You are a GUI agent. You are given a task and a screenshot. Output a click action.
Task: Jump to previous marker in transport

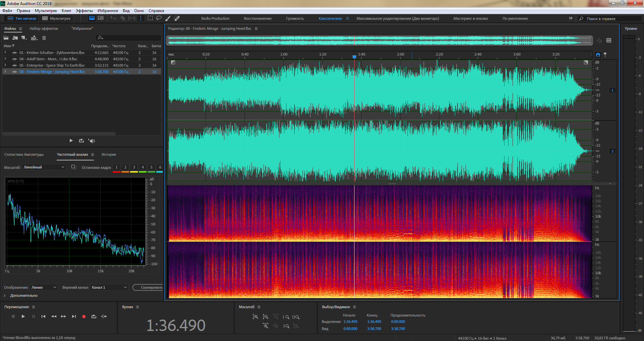pyautogui.click(x=43, y=316)
